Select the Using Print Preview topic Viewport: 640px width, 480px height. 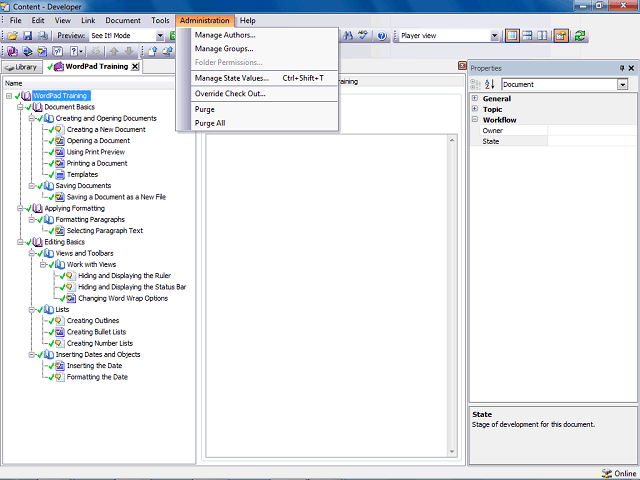[x=96, y=152]
